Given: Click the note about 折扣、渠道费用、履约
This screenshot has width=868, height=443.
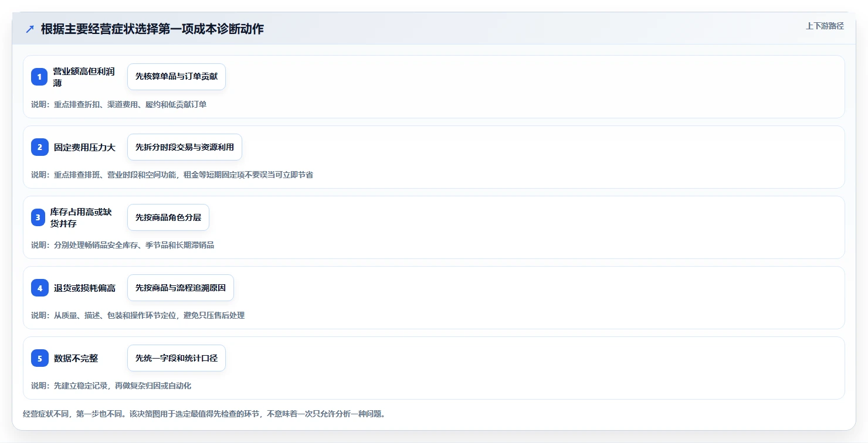Looking at the screenshot, I should click(x=119, y=104).
